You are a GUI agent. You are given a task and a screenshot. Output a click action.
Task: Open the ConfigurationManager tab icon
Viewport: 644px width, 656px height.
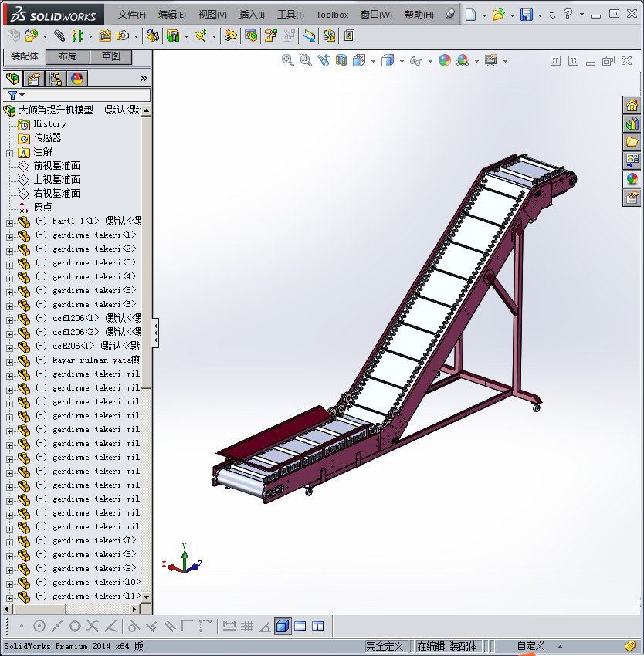pos(56,79)
